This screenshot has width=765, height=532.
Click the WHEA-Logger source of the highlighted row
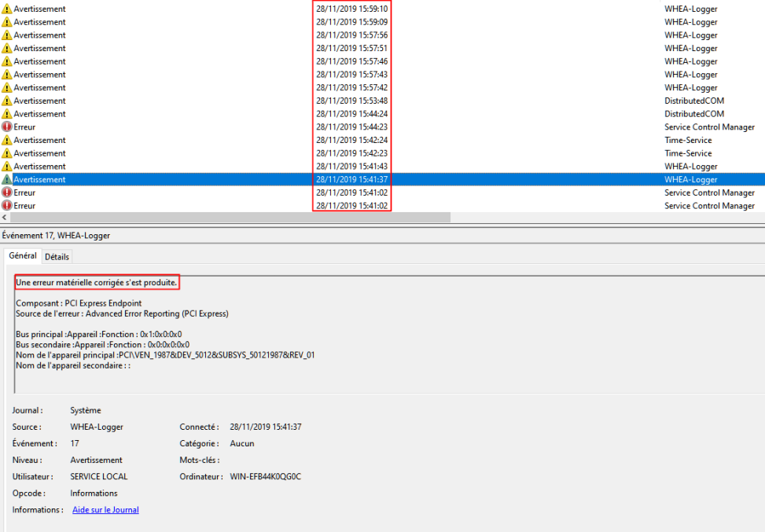point(691,180)
